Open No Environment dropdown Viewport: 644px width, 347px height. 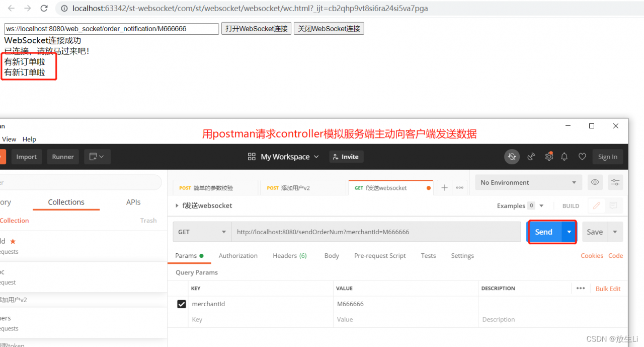tap(528, 182)
